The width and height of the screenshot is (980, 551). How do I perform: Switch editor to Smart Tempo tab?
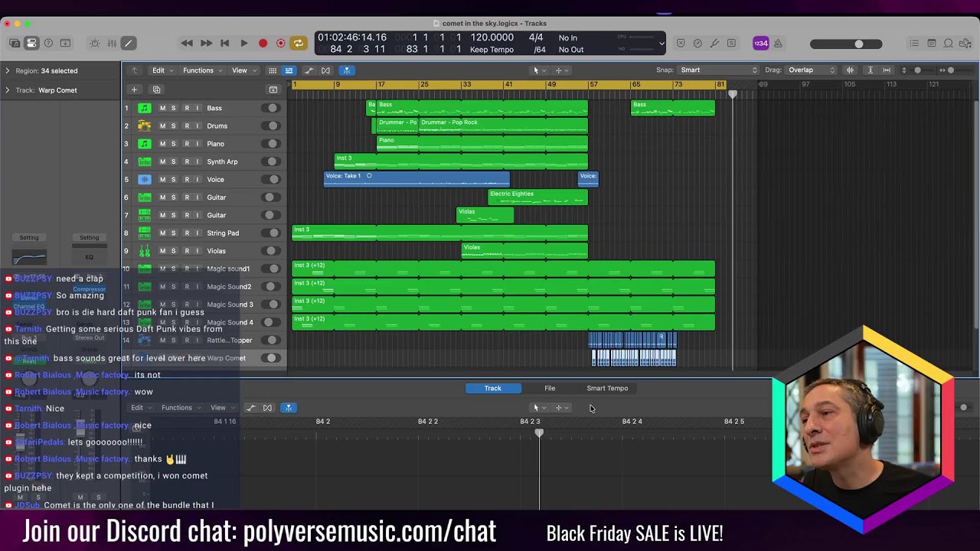click(x=607, y=388)
